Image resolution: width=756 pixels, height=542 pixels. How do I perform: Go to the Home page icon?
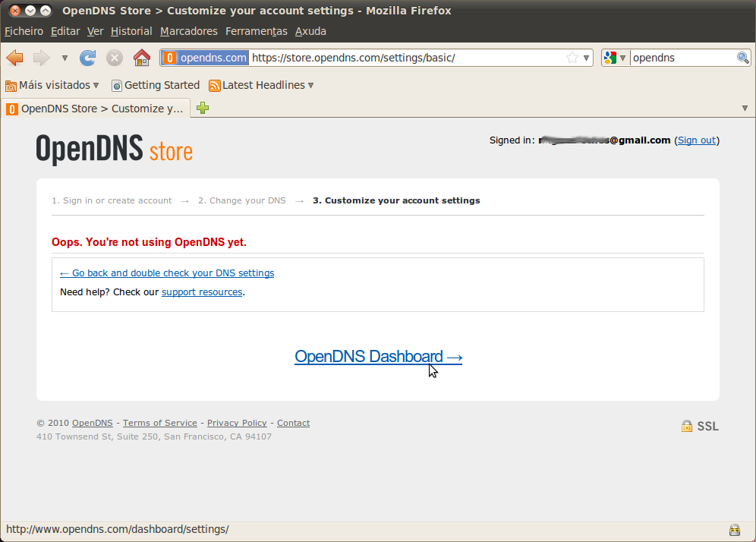click(x=142, y=58)
